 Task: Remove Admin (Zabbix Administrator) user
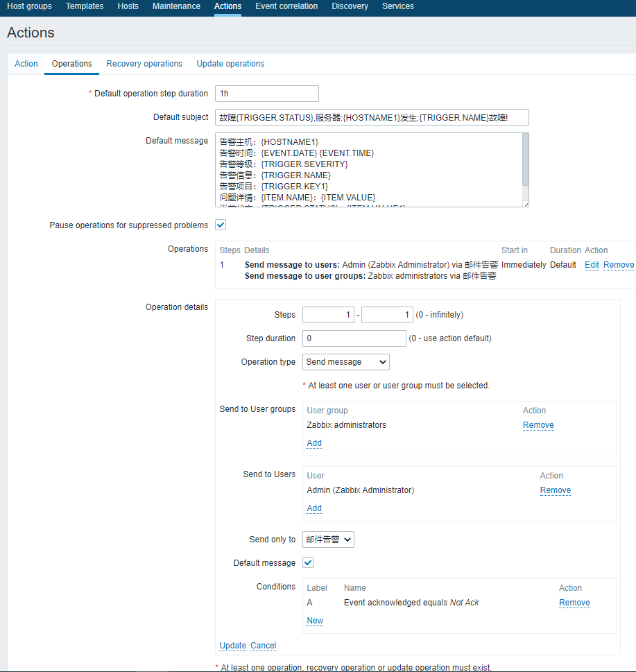click(x=556, y=490)
